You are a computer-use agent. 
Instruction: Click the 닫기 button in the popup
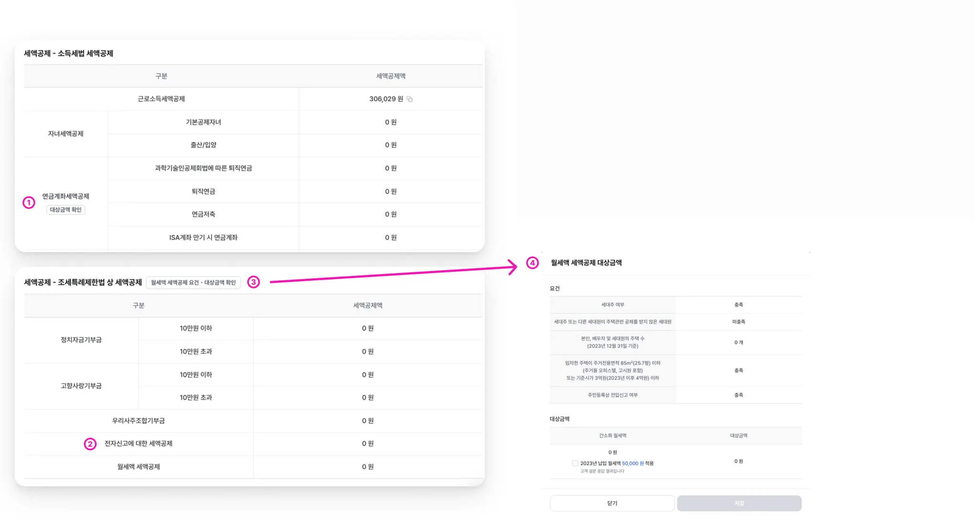612,503
